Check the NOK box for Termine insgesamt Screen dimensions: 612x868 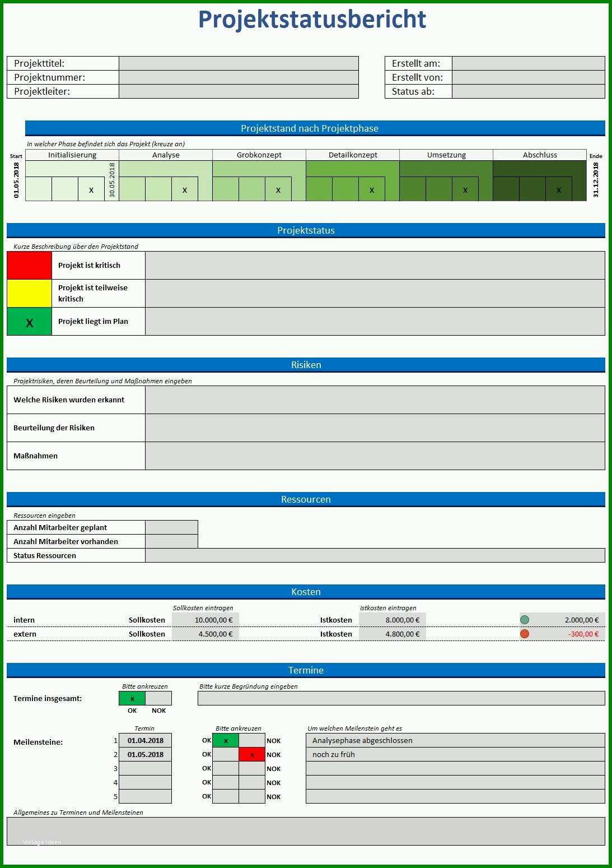coord(158,698)
